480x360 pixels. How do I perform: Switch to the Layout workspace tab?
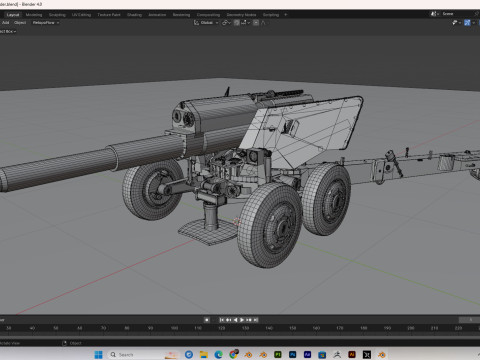click(x=13, y=15)
